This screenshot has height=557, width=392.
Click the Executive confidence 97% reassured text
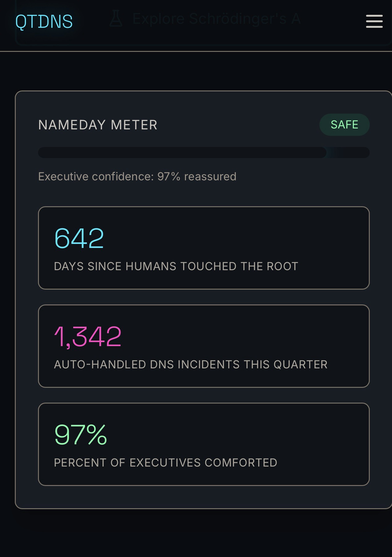click(137, 177)
